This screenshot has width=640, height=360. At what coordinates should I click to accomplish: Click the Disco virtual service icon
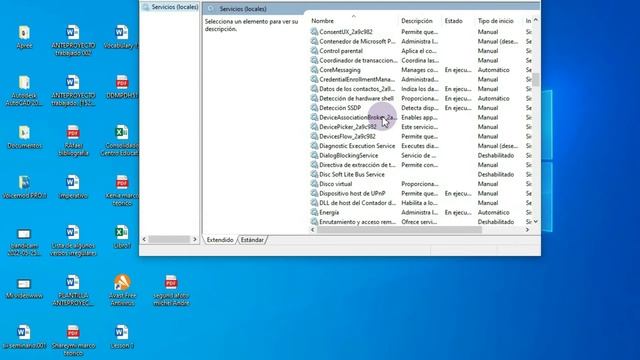coord(314,184)
